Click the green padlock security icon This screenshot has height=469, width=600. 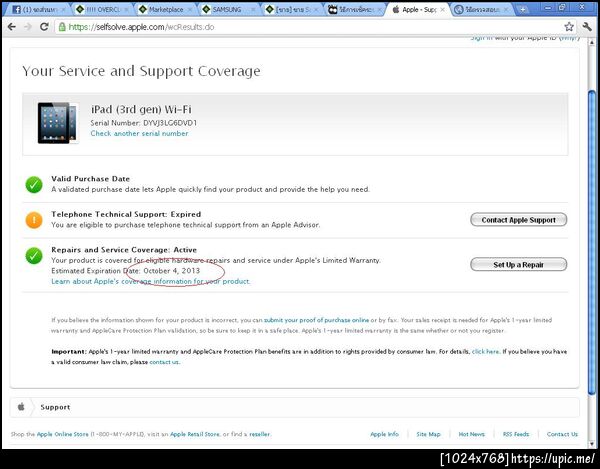62,27
